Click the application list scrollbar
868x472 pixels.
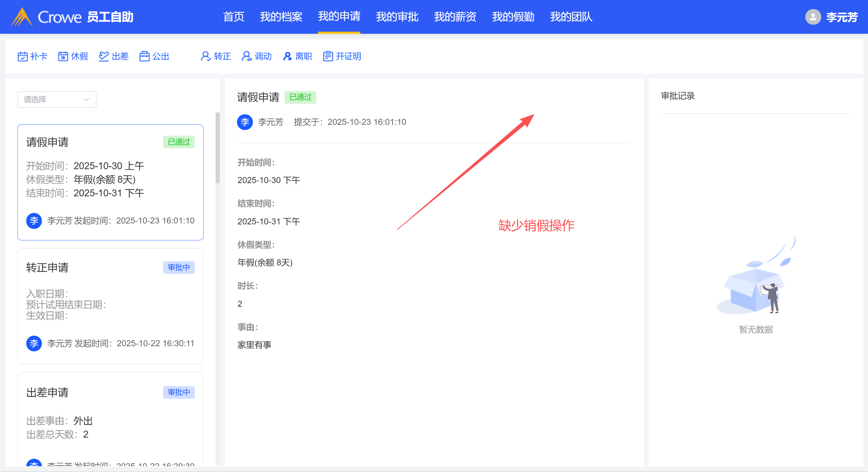point(218,148)
